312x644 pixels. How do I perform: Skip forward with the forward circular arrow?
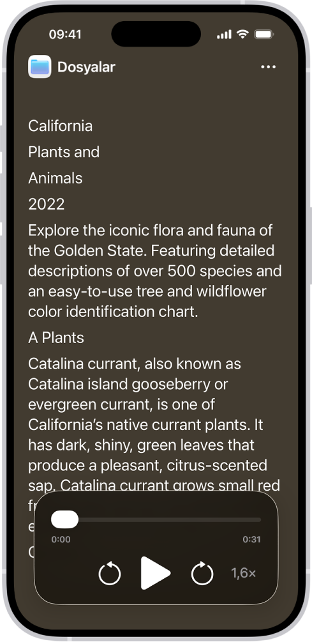(x=202, y=573)
